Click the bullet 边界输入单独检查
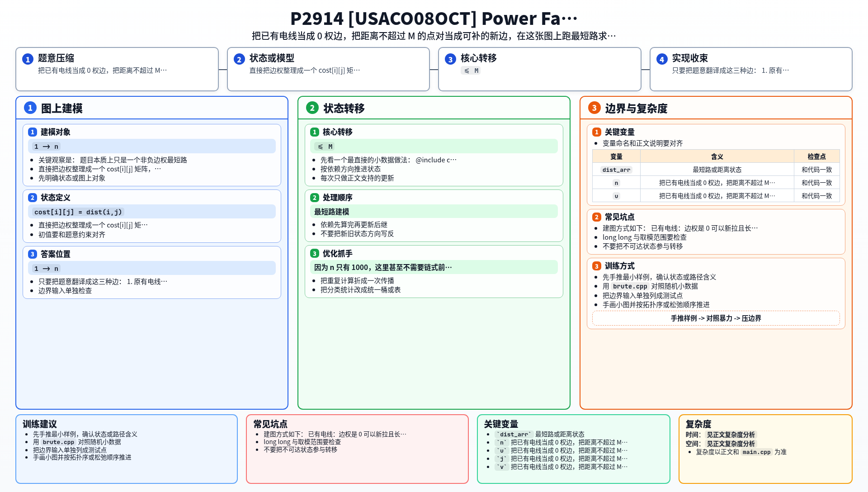The height and width of the screenshot is (492, 868). pos(65,291)
